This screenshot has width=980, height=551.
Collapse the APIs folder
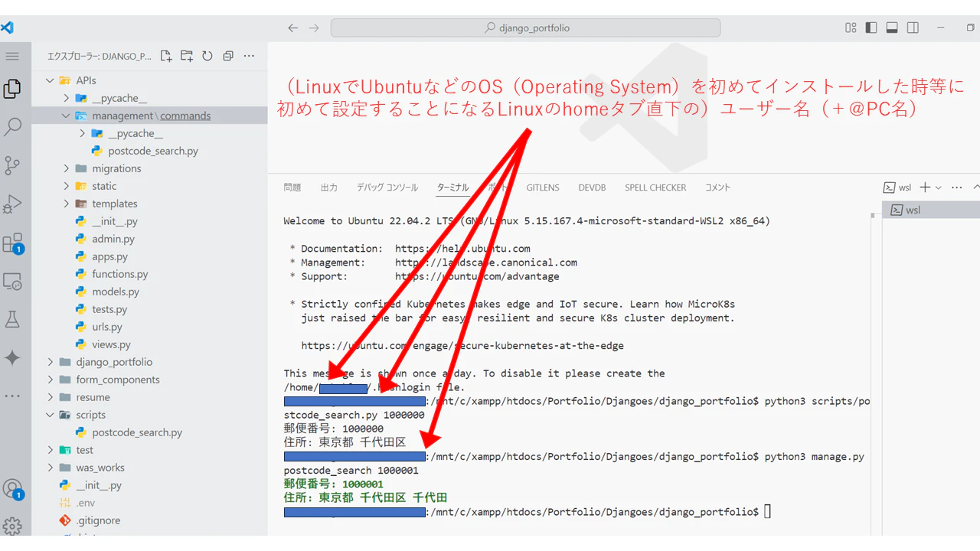pyautogui.click(x=51, y=80)
